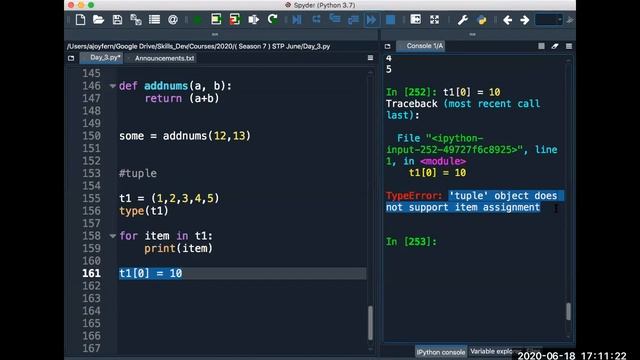
Task: Run current cell icon
Action: click(216, 19)
